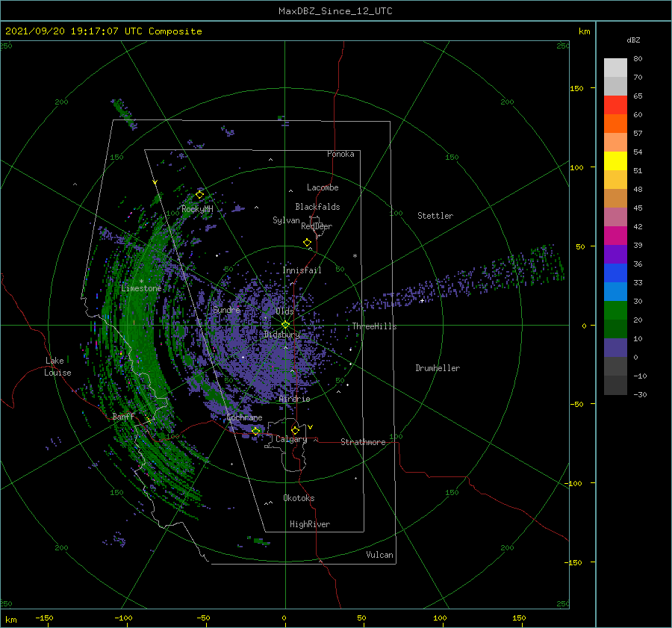Click the Calgary city label
Viewport: 672px width, 628px height.
pyautogui.click(x=291, y=439)
